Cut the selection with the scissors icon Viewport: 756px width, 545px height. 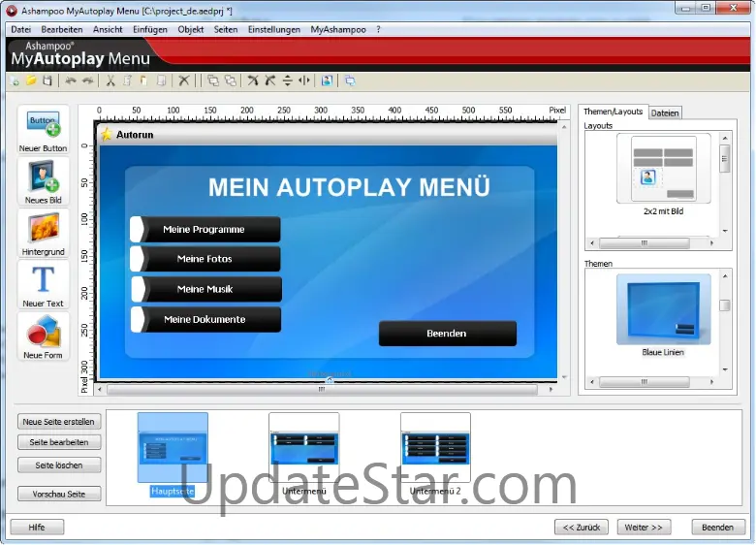click(x=110, y=80)
